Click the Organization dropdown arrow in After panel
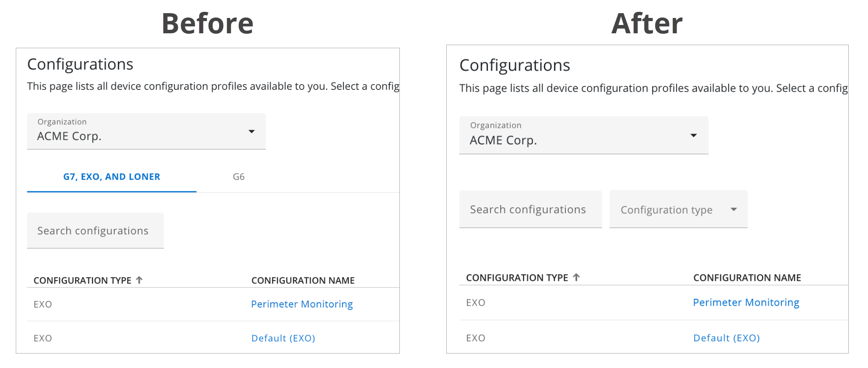This screenshot has width=868, height=368. [693, 135]
